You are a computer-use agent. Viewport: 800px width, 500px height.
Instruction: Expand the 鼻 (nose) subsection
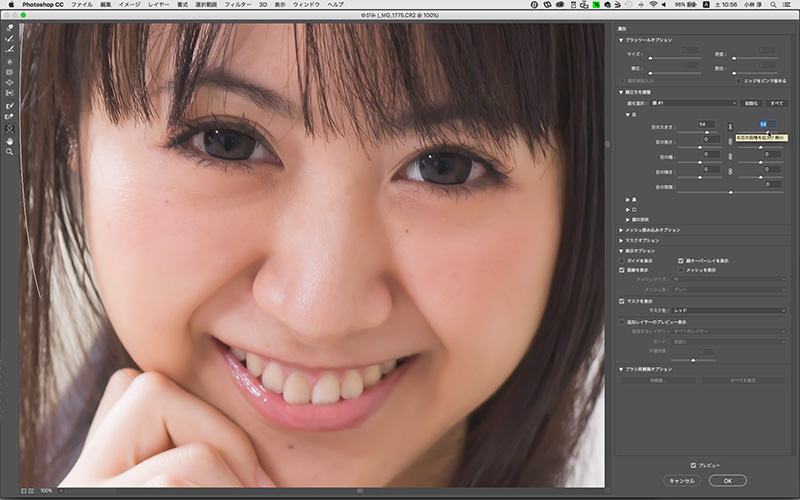point(628,199)
